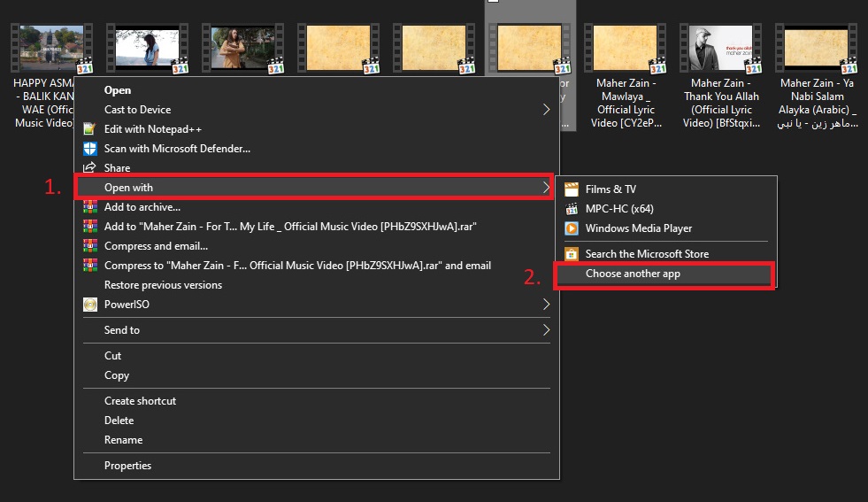
Task: Open the PowerISO submenu
Action: coord(317,305)
